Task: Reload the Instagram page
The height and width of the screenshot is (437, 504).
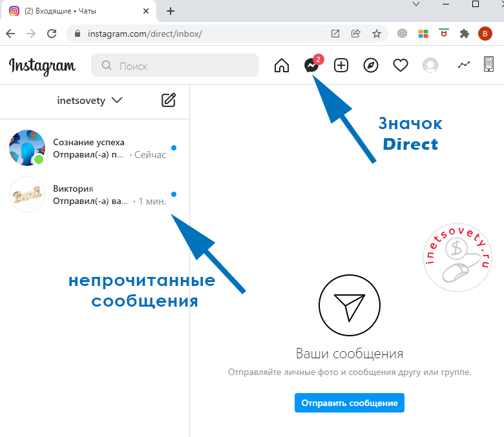Action: (x=52, y=34)
